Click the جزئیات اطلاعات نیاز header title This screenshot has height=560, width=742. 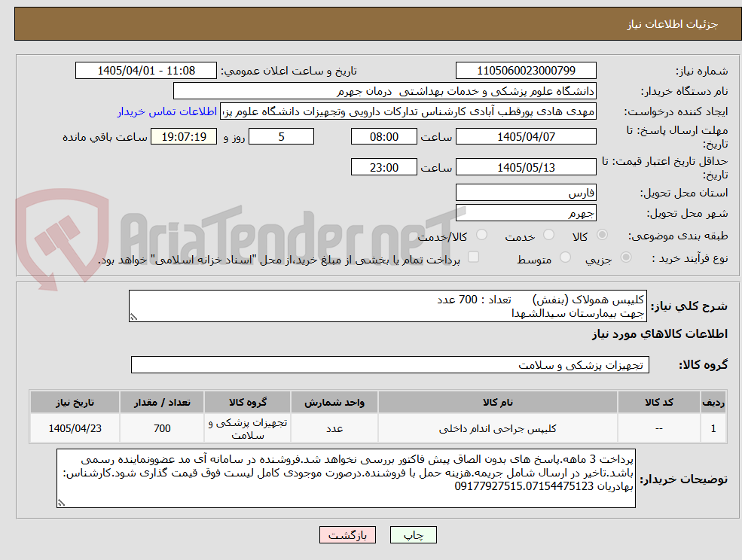(673, 24)
